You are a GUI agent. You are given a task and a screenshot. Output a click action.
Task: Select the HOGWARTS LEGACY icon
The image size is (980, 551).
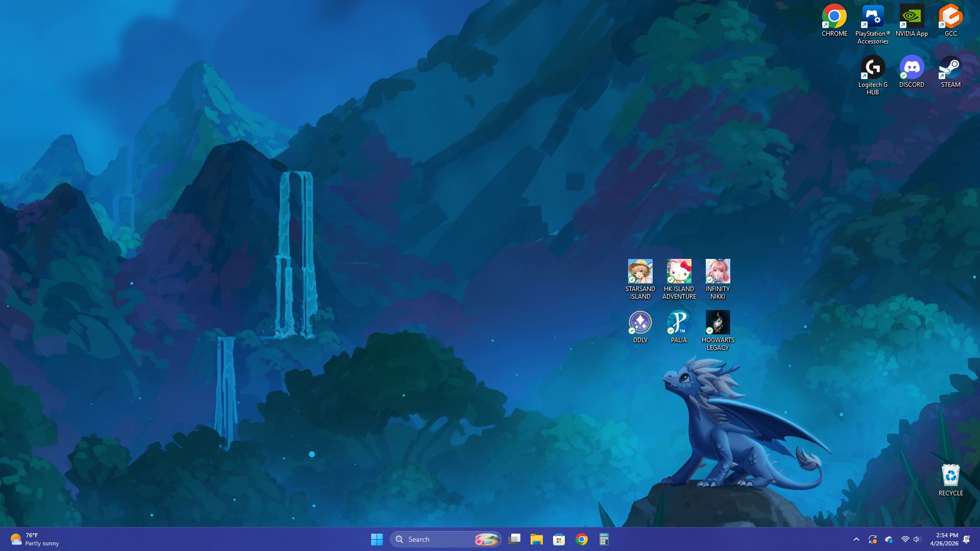(x=718, y=330)
